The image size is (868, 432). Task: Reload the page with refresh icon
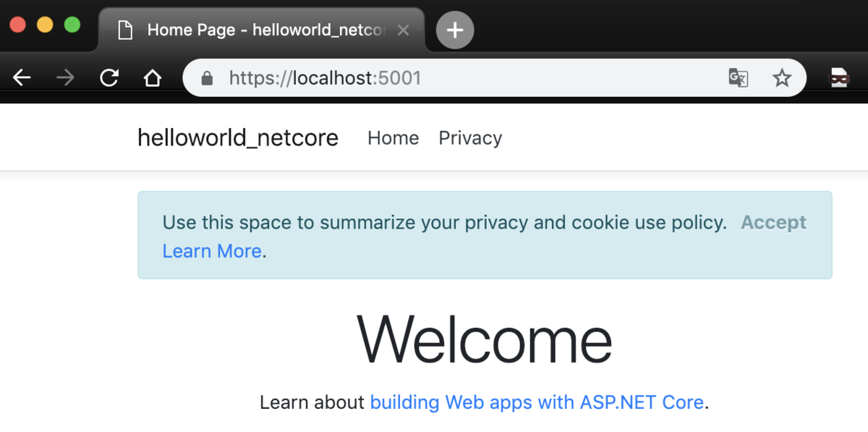click(109, 77)
